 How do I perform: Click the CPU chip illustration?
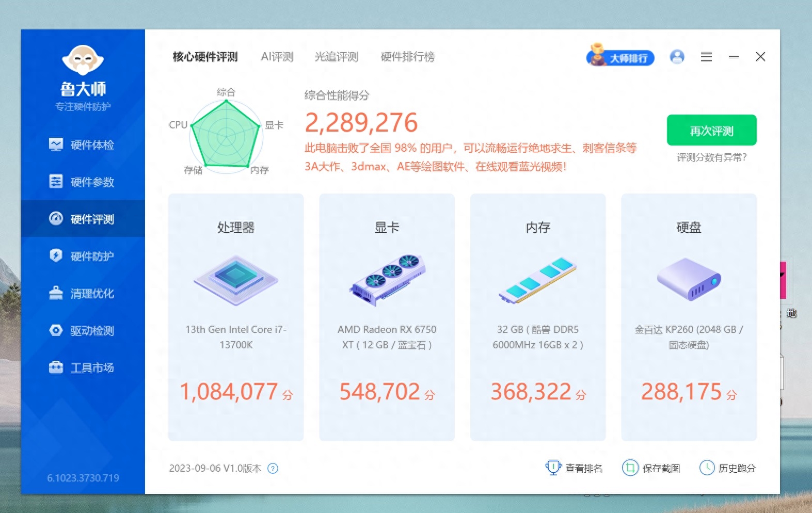pyautogui.click(x=236, y=281)
